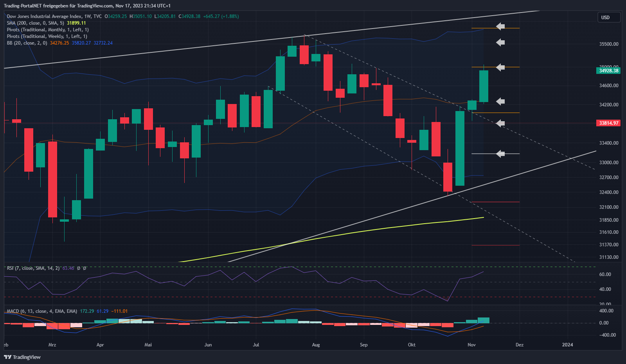Image resolution: width=626 pixels, height=364 pixels.
Task: Click the Apr label on time axis
Action: 100,345
